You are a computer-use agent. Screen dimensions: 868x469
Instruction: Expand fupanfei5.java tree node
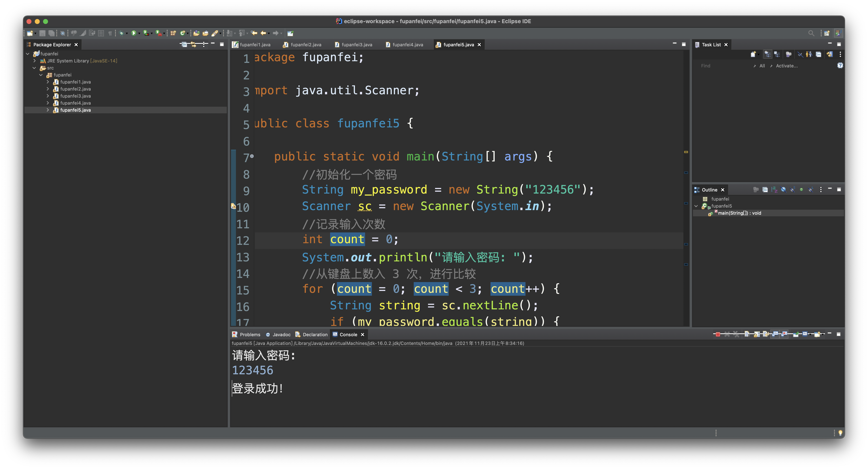48,110
